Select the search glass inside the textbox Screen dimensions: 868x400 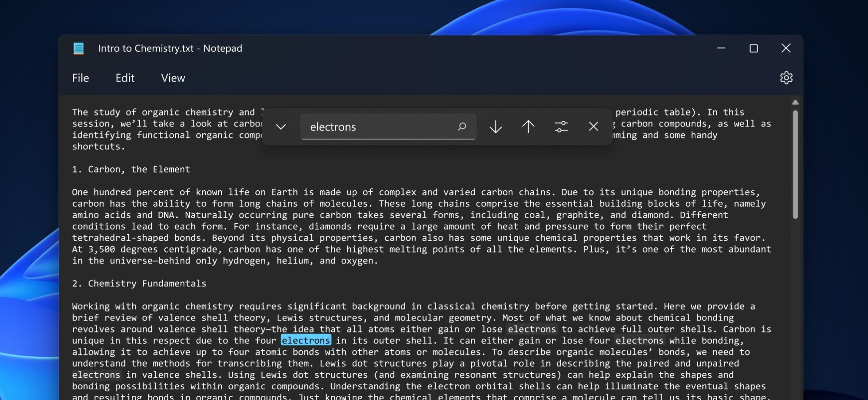pos(461,127)
